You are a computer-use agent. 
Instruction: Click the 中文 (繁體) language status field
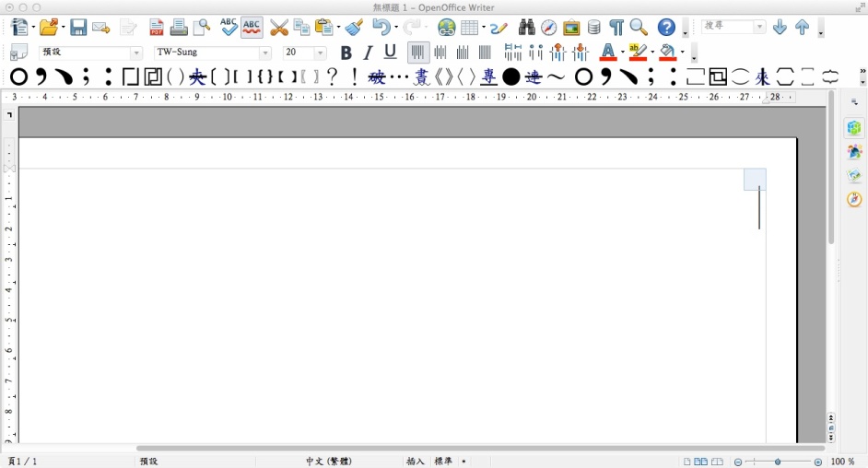click(329, 462)
